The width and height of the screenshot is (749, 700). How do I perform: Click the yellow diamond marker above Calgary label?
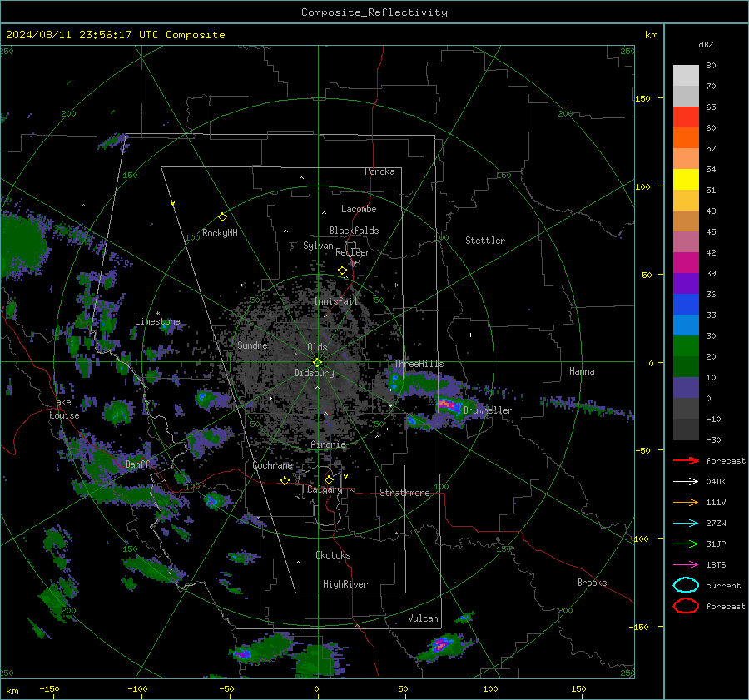pyautogui.click(x=329, y=479)
